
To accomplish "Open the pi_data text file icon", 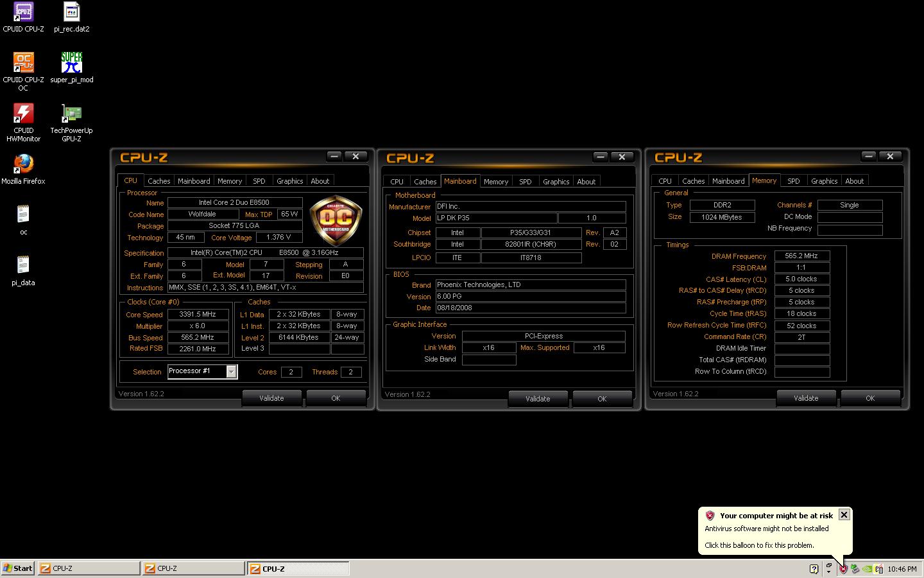I will click(x=23, y=270).
